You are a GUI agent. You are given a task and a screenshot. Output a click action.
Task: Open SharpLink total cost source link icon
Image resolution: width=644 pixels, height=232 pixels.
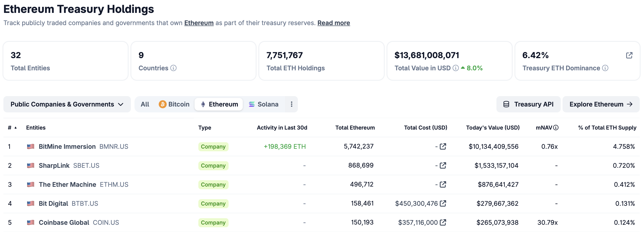[x=443, y=166]
